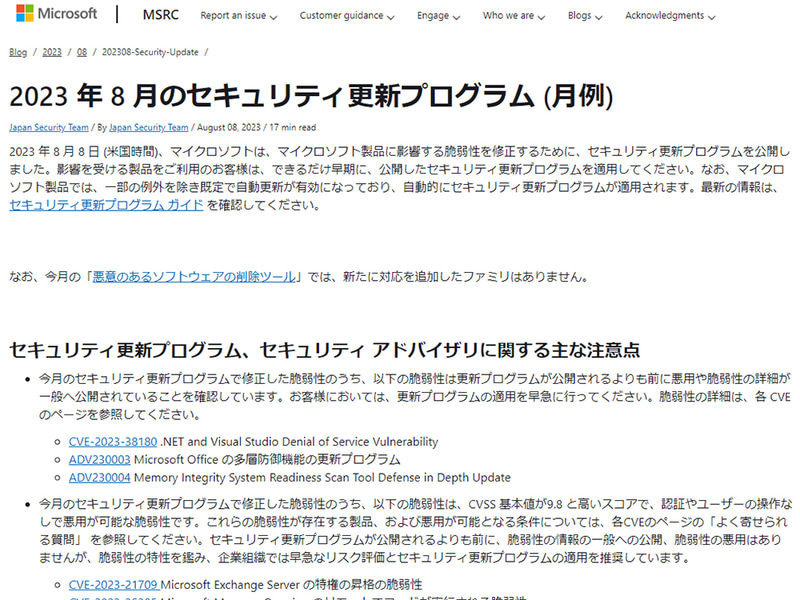This screenshot has height=600, width=800.
Task: Open the CVE-2023-38180 link
Action: click(113, 442)
